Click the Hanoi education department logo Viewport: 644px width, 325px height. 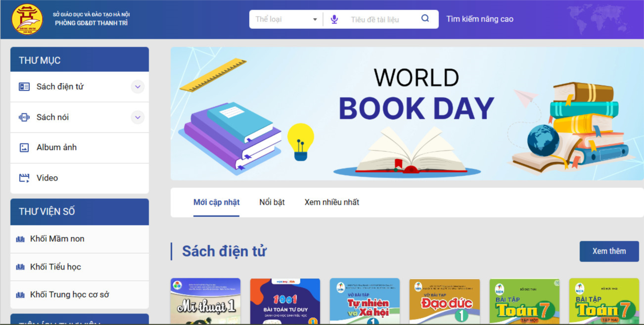point(27,19)
